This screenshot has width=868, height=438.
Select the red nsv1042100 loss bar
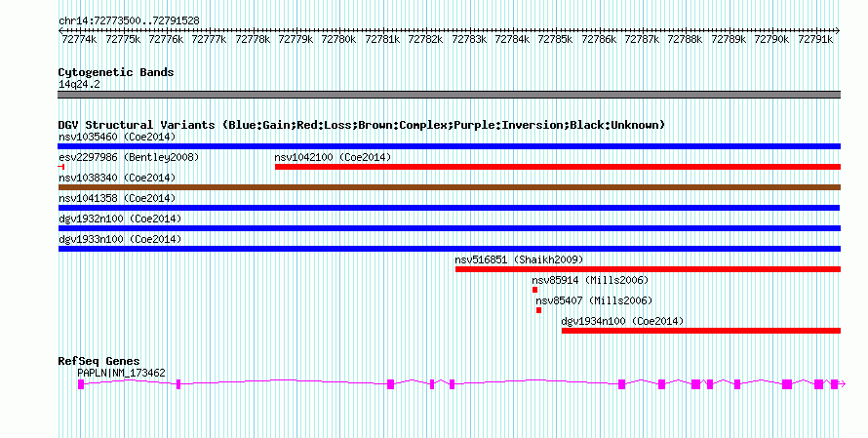pos(558,167)
